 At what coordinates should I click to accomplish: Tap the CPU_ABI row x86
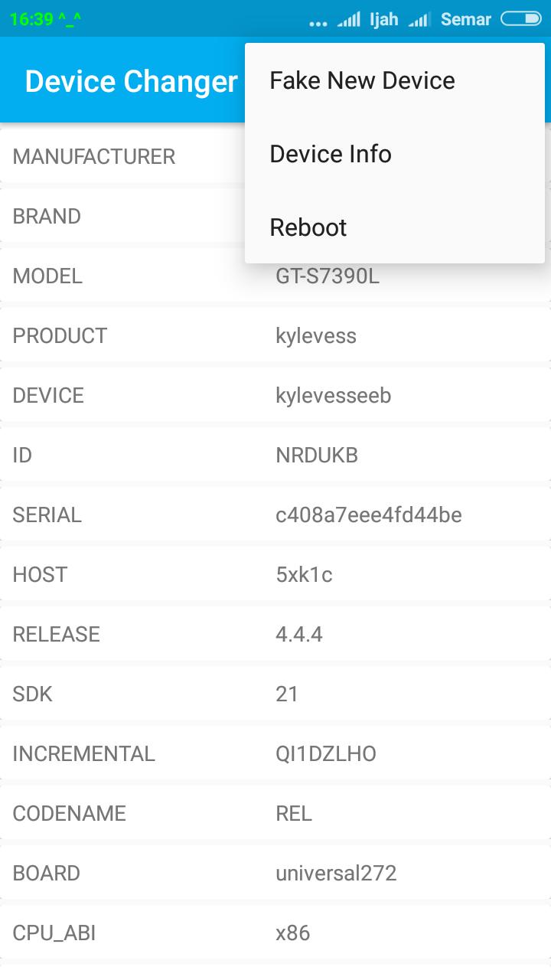(x=275, y=933)
